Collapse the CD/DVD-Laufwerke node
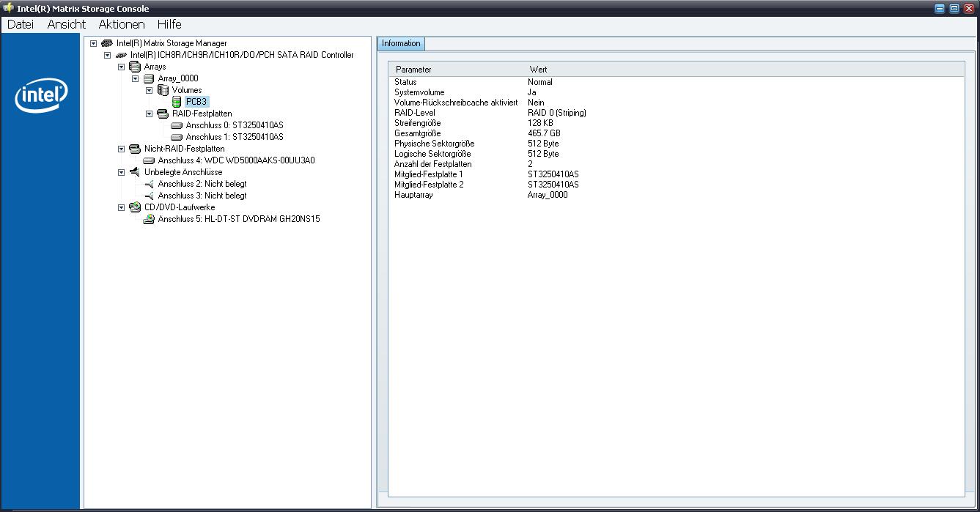 coord(122,207)
